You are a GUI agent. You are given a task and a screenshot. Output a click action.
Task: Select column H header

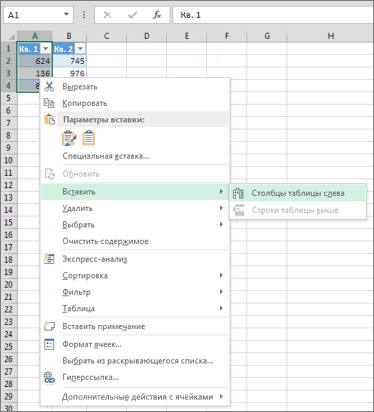click(330, 36)
